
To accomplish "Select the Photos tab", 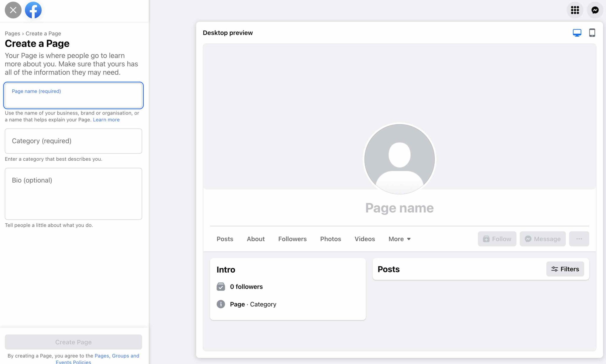I will coord(331,239).
